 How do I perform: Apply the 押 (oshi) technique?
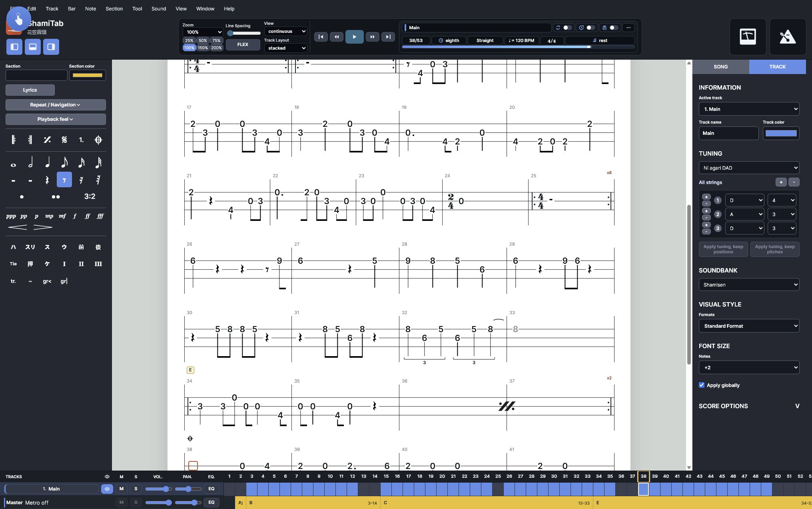(30, 264)
